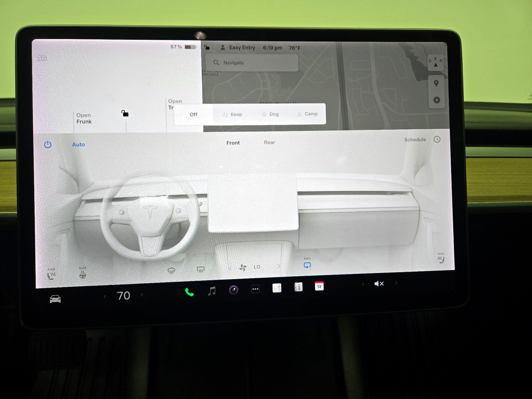This screenshot has width=532, height=399.
Task: Tap the fan speed icon
Action: pyautogui.click(x=243, y=267)
